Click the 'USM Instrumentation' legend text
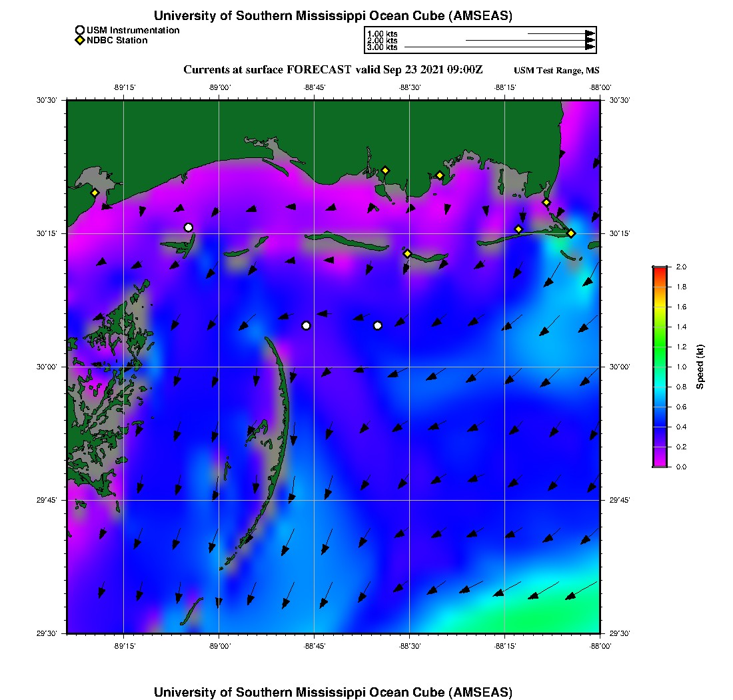This screenshot has width=733, height=700. [133, 31]
